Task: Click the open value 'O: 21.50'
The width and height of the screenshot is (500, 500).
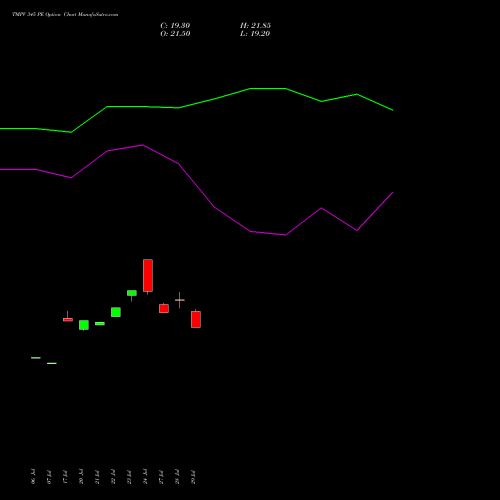Action: (x=175, y=34)
